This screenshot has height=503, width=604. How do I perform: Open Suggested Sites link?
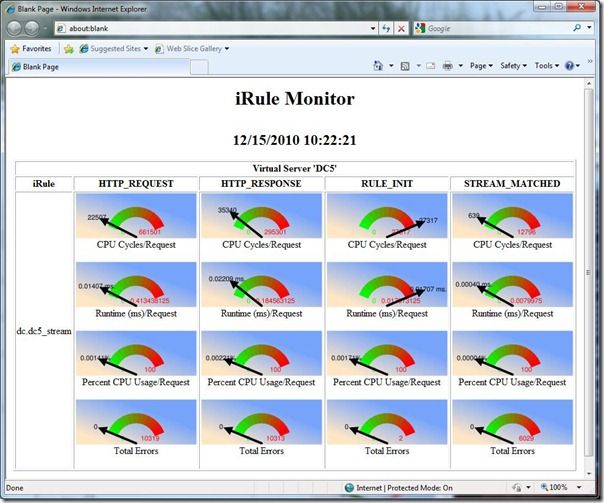[x=111, y=49]
